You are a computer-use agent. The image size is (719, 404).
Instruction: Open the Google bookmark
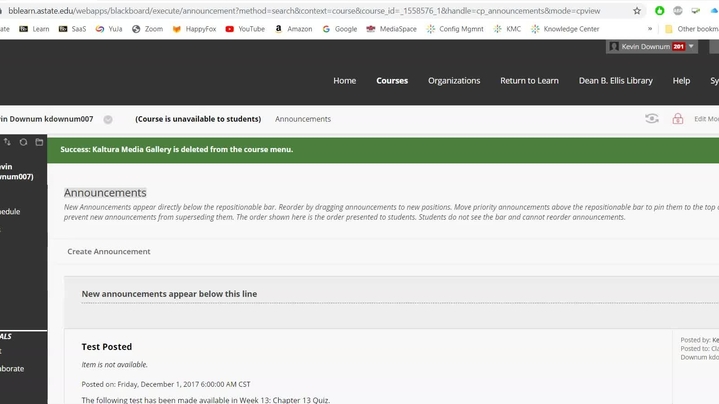click(x=340, y=29)
